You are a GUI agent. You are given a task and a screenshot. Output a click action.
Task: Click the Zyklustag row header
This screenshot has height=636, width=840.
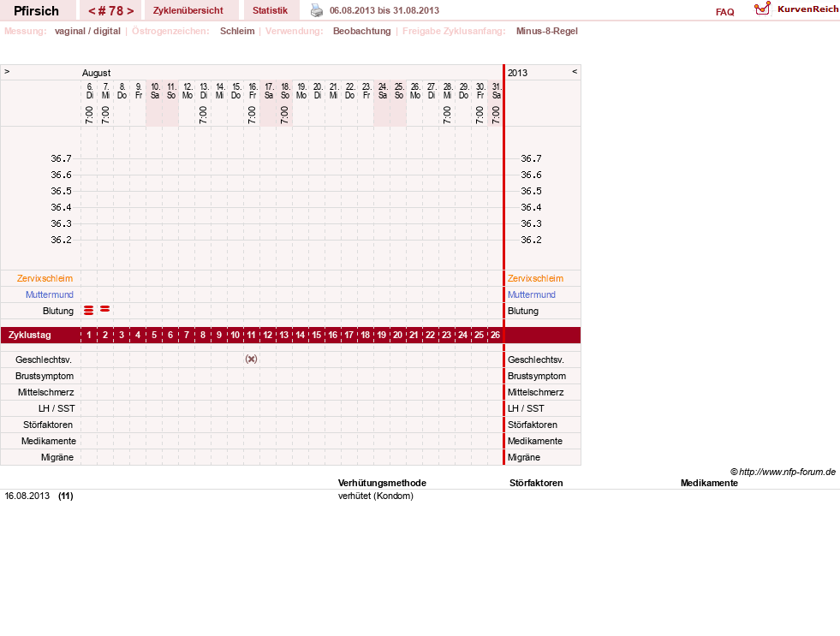(x=30, y=336)
